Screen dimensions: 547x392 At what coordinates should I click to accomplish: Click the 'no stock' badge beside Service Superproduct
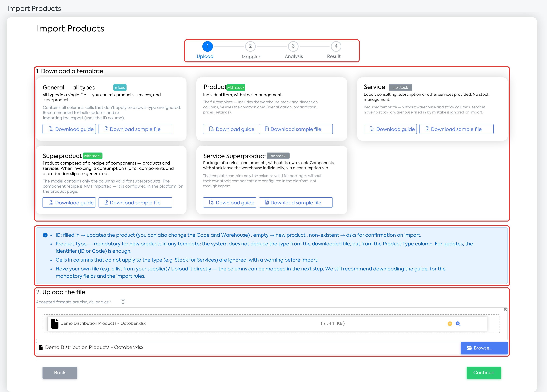click(278, 156)
